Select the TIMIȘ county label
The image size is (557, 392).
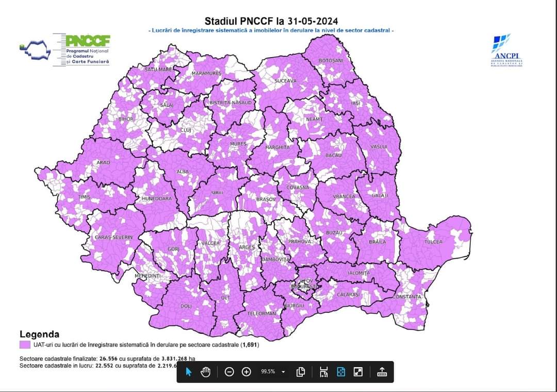coord(84,197)
